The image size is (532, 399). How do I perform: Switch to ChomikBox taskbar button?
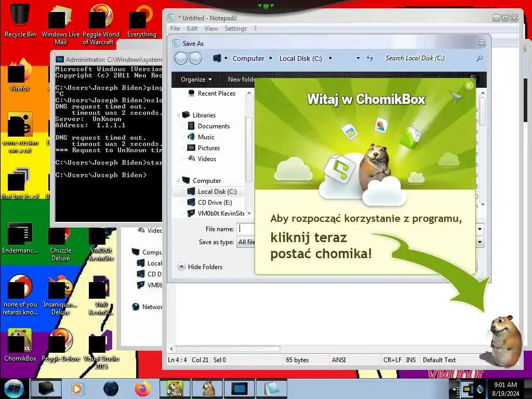(175, 389)
